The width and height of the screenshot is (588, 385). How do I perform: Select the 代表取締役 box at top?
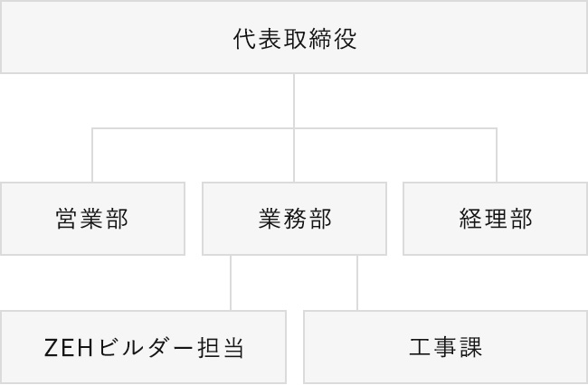[294, 37]
